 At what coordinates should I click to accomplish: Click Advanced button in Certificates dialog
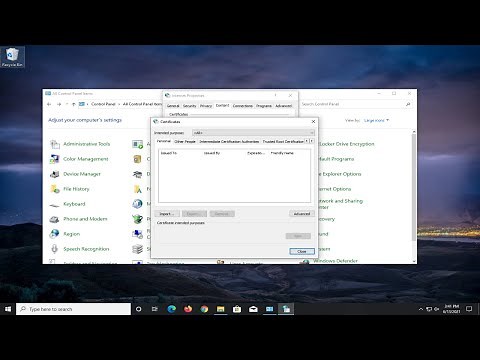point(302,214)
